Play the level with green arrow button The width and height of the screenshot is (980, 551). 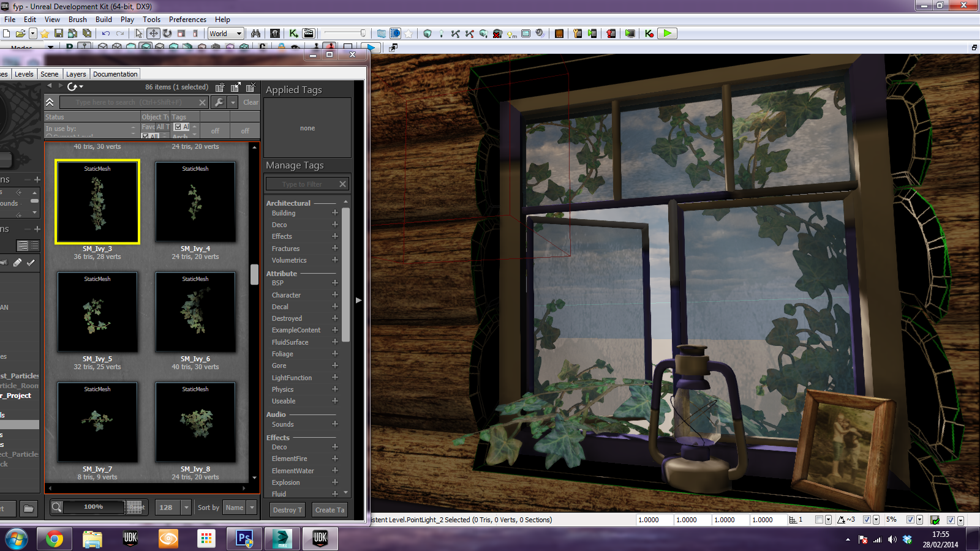667,34
